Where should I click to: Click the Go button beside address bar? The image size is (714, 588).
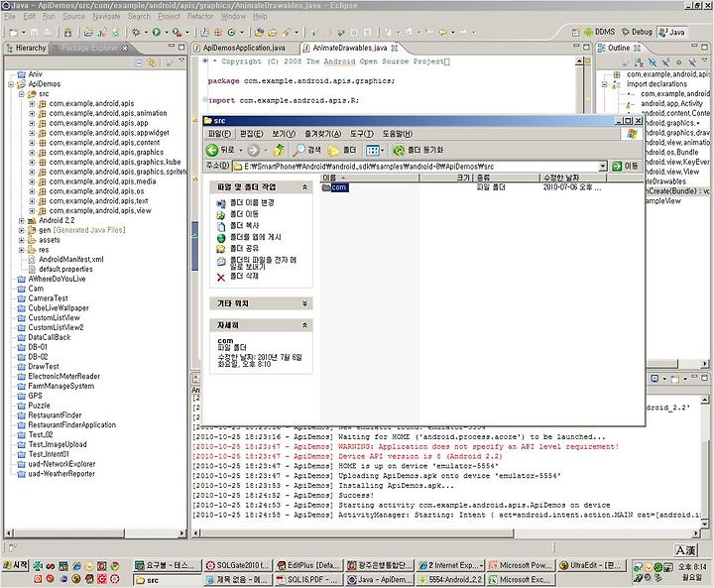pos(625,167)
